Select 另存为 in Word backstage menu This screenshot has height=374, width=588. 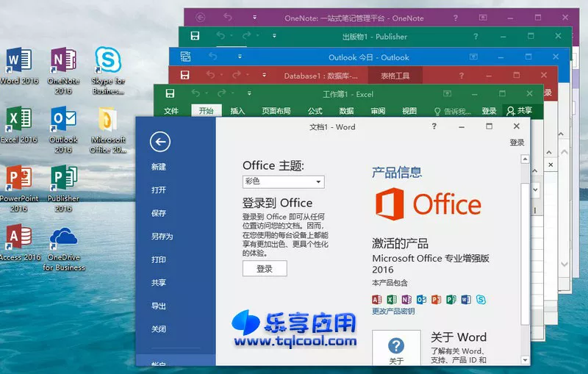(x=162, y=237)
